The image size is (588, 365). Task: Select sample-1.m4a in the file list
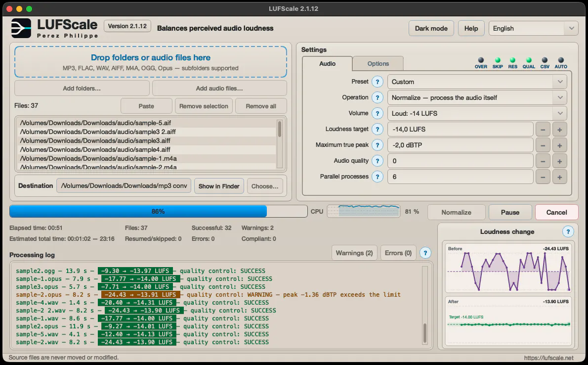coord(147,158)
